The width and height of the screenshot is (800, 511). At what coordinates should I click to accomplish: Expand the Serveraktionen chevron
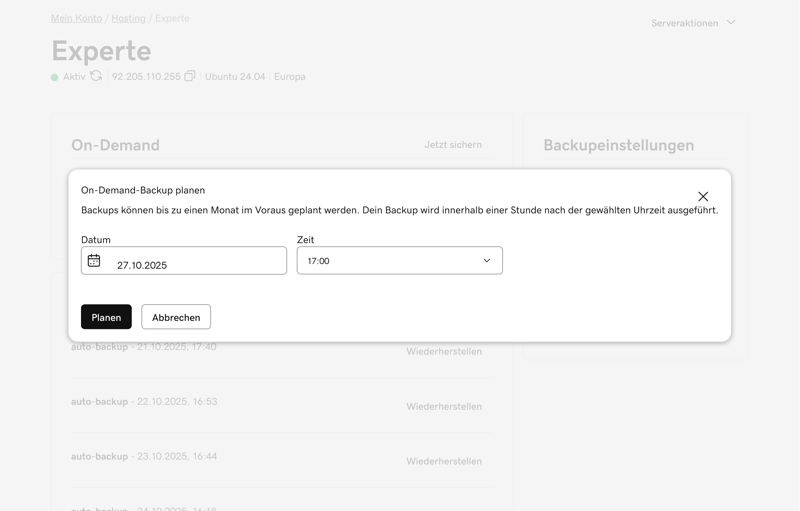click(731, 22)
